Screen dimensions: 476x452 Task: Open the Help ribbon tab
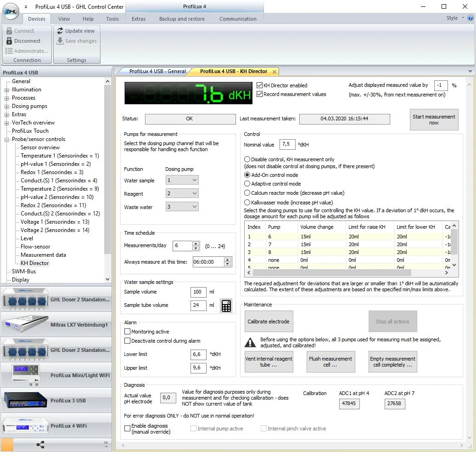coord(88,19)
